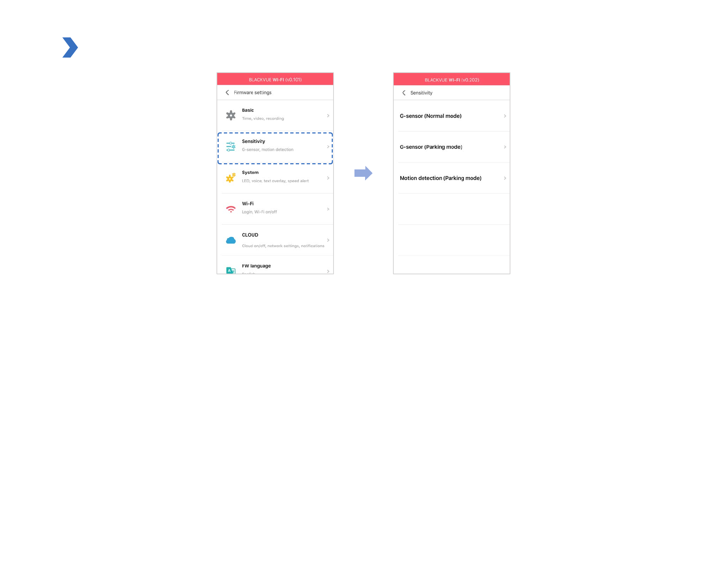
Task: Click the arrow between the two screens
Action: coord(363,173)
